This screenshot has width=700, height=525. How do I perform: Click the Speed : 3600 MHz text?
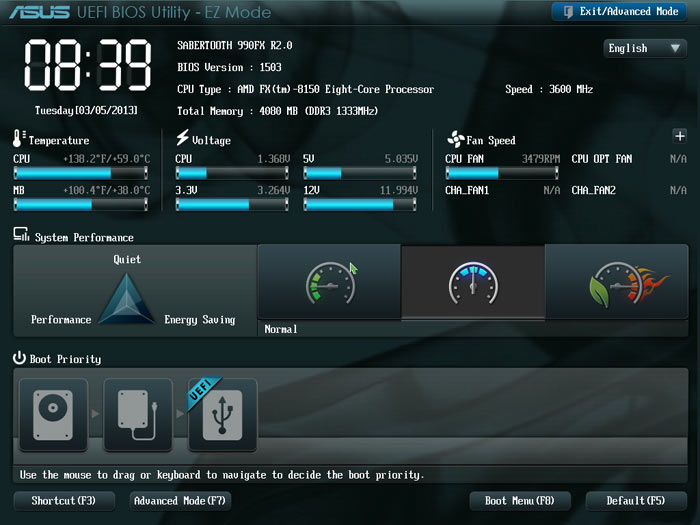(x=549, y=89)
